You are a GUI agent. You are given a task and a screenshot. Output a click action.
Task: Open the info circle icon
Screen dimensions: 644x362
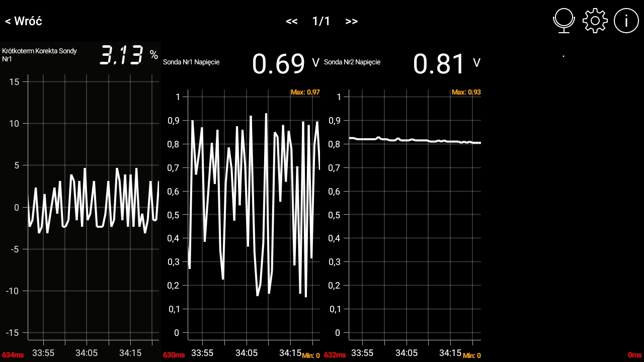(626, 21)
